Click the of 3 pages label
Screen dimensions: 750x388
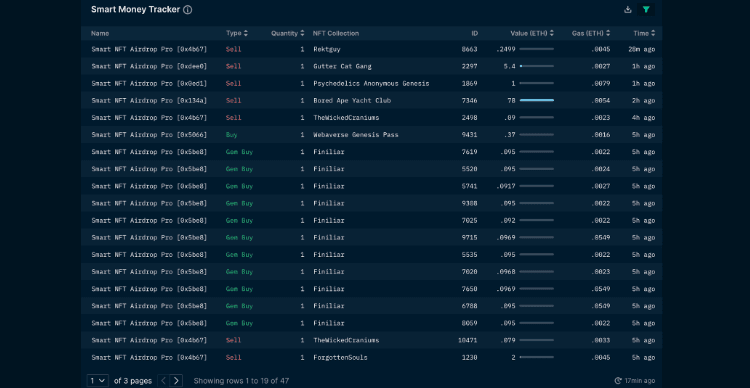click(x=133, y=381)
